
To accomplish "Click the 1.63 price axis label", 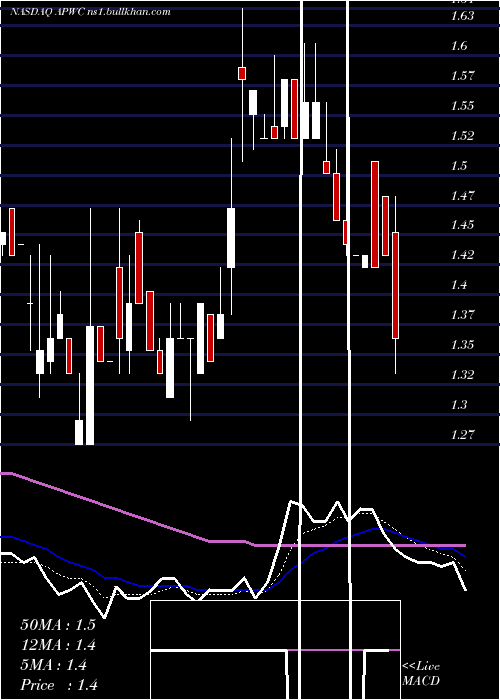I will coord(462,16).
